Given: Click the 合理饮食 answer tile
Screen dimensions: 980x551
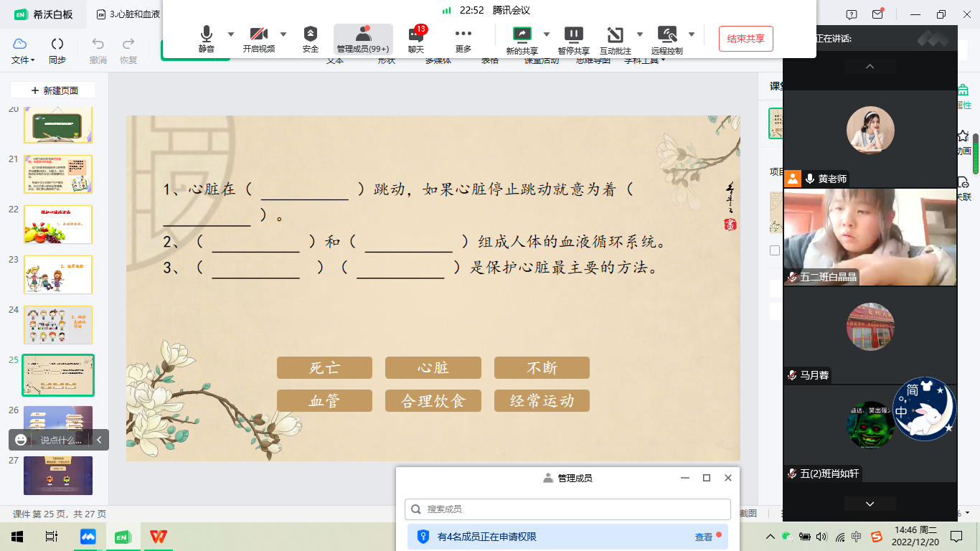Looking at the screenshot, I should (x=433, y=401).
